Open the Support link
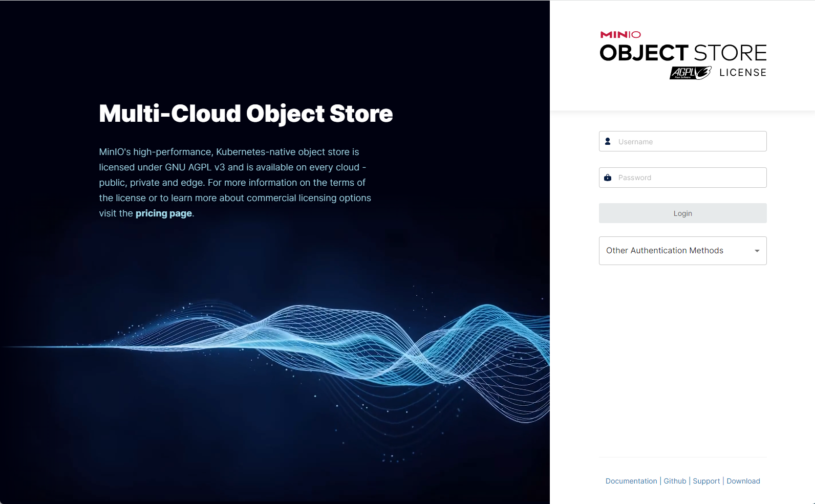 pyautogui.click(x=706, y=481)
